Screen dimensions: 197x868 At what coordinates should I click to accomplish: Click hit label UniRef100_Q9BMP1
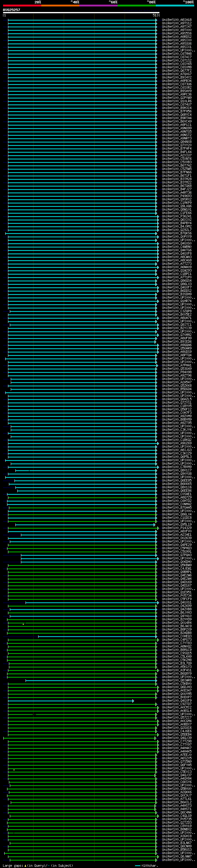pyautogui.click(x=177, y=572)
